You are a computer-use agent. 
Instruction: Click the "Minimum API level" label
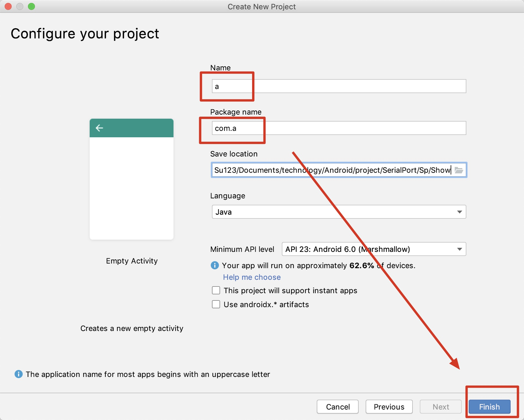[x=242, y=249]
